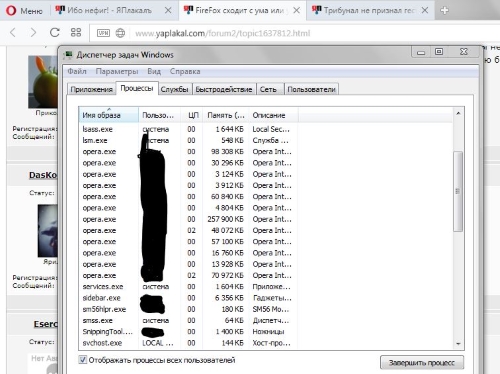
Task: Close the 'Трибунал не признал' tab
Action: pos(425,10)
